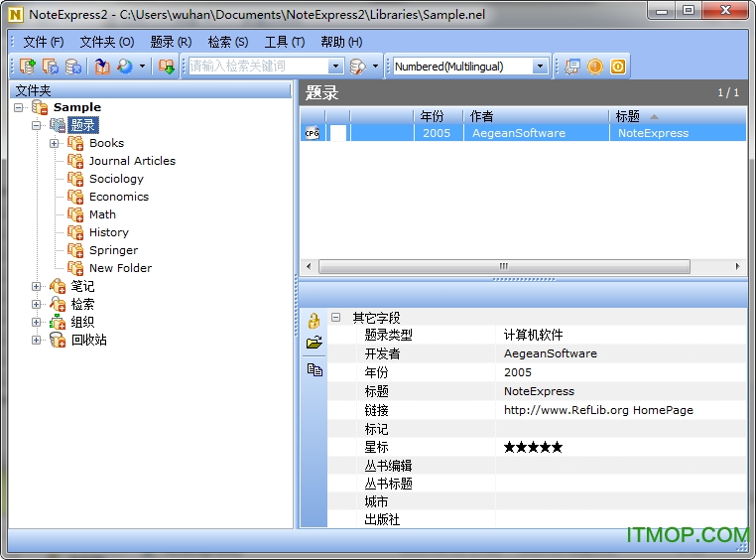Screen dimensions: 756x560
Task: Select the Books folder
Action: [106, 143]
